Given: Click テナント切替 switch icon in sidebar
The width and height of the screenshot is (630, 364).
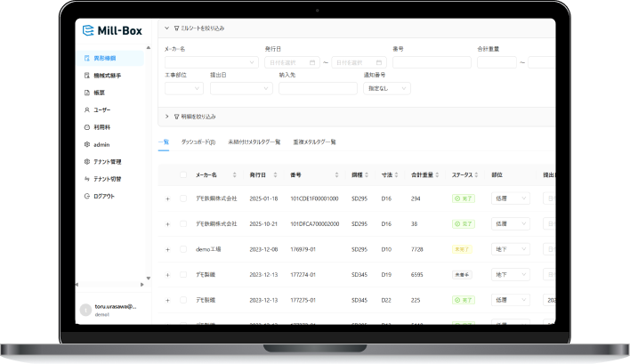Looking at the screenshot, I should click(86, 178).
